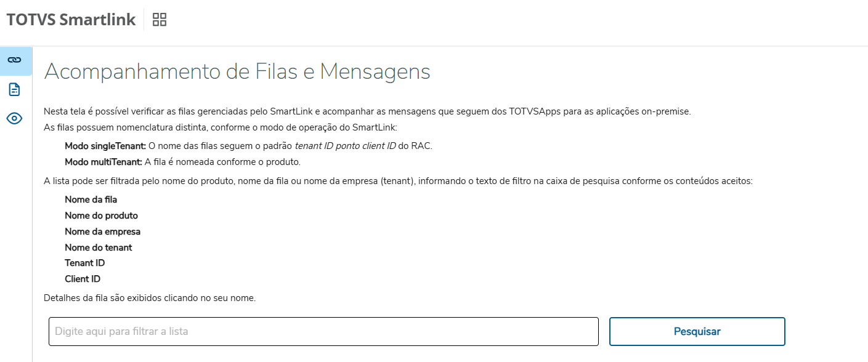
Task: Select the 'Nome da fila' list entry
Action: 91,199
